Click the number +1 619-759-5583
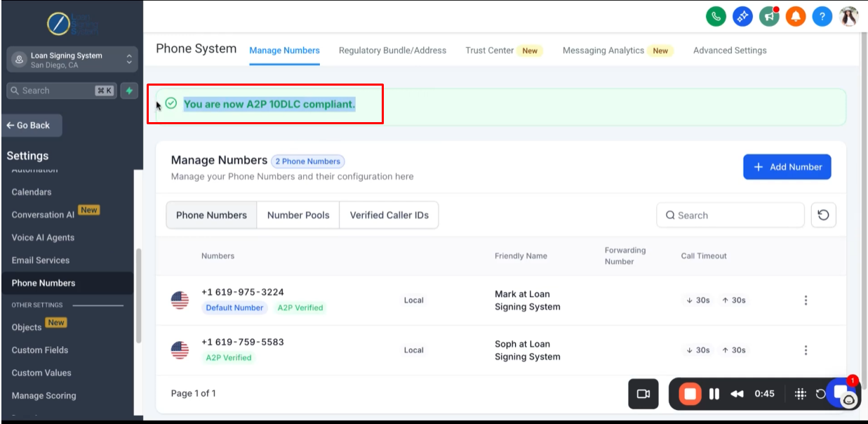The height and width of the screenshot is (424, 868). tap(243, 342)
